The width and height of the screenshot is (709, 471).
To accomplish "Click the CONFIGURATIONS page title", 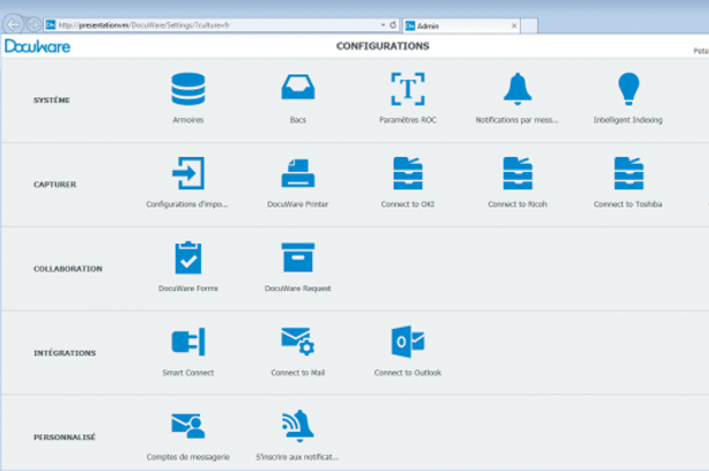I will [383, 46].
